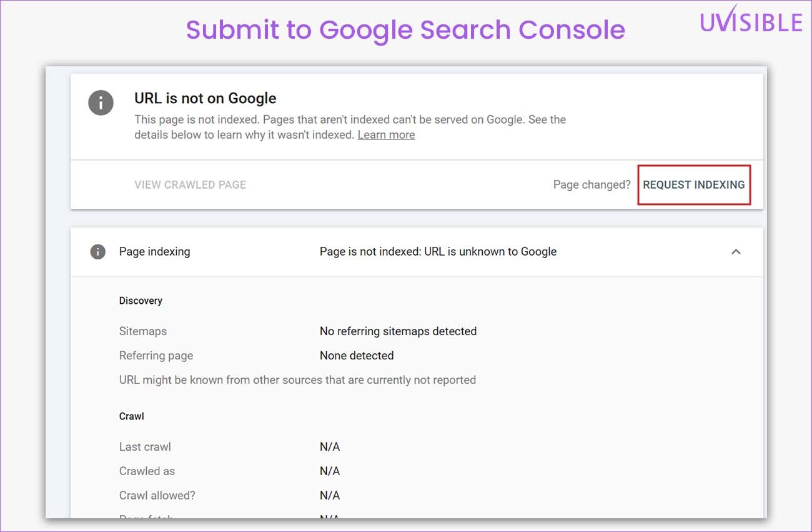Click the N/A value for Last crawl
812x532 pixels.
pos(330,447)
